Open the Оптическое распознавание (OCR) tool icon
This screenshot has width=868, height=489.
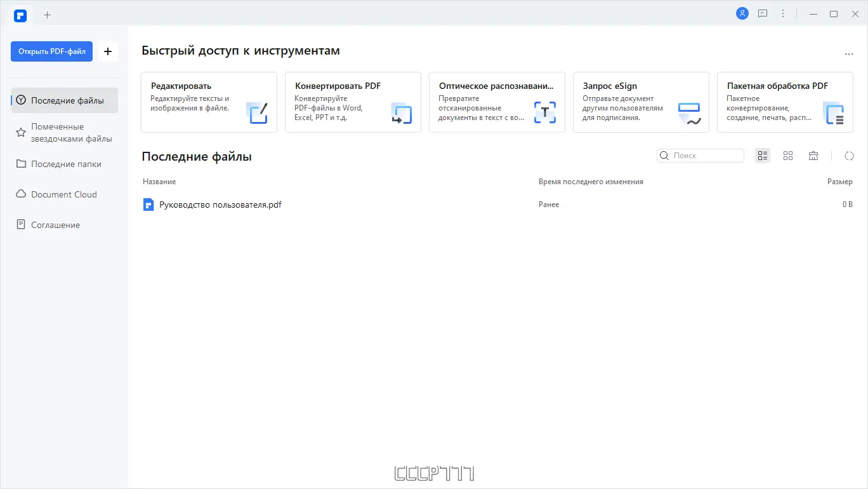click(544, 112)
